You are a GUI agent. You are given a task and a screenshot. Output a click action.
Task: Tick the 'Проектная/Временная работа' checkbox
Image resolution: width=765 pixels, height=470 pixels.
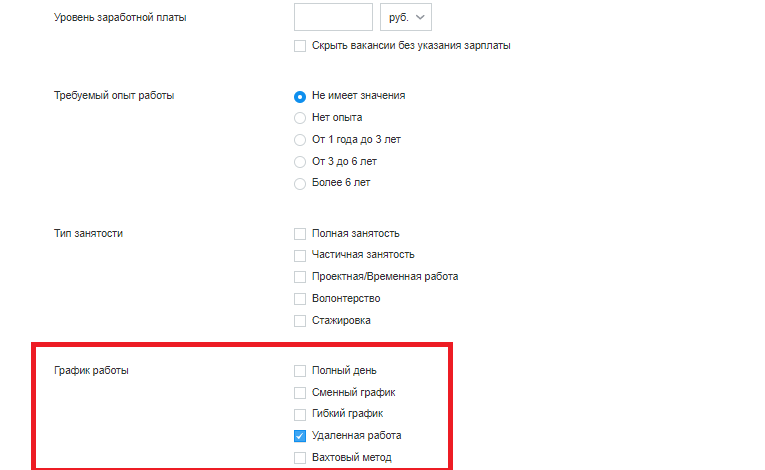(300, 277)
